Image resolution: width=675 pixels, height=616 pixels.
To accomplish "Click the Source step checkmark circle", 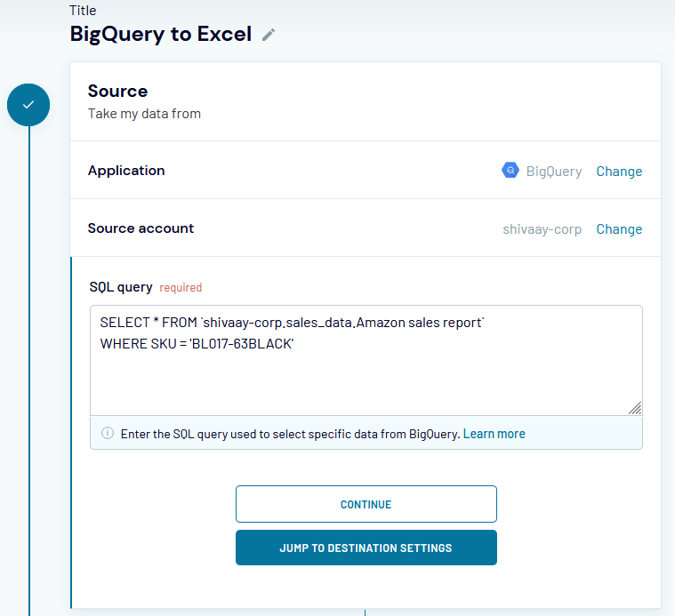I will coord(28,105).
